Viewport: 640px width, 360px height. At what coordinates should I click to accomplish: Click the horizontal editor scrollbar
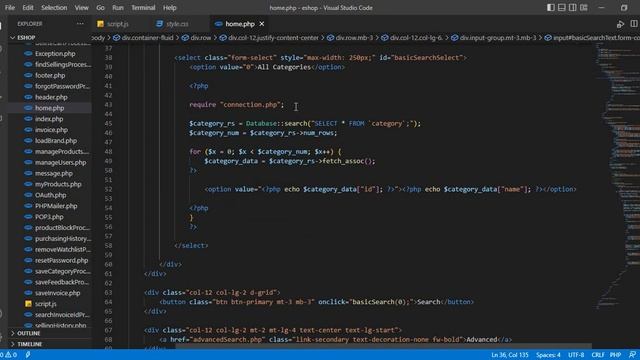tap(384, 346)
